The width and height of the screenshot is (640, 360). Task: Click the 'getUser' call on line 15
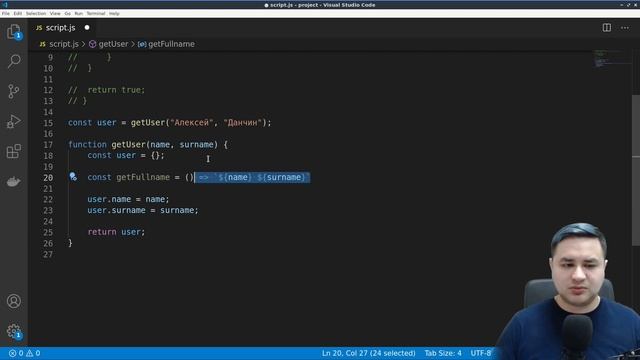(x=148, y=123)
